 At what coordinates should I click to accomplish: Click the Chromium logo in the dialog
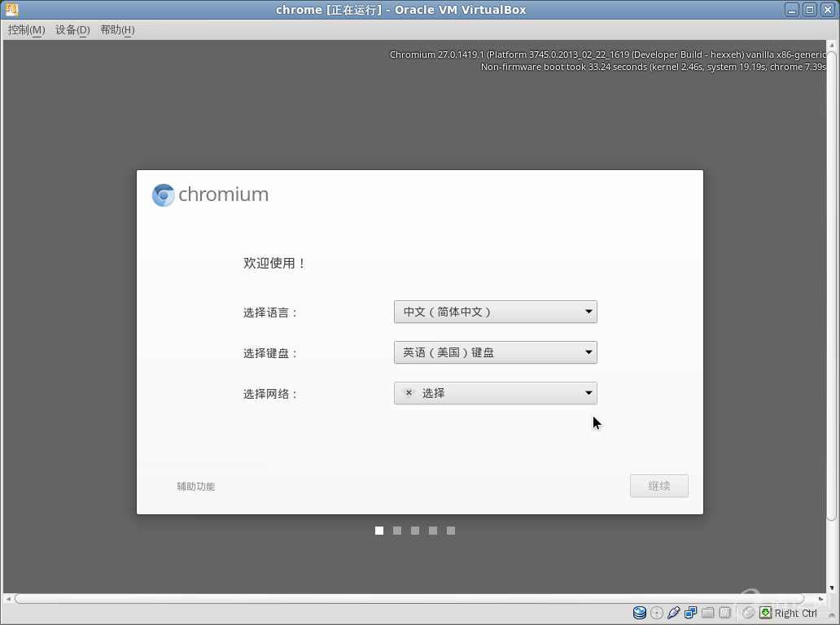click(x=164, y=195)
